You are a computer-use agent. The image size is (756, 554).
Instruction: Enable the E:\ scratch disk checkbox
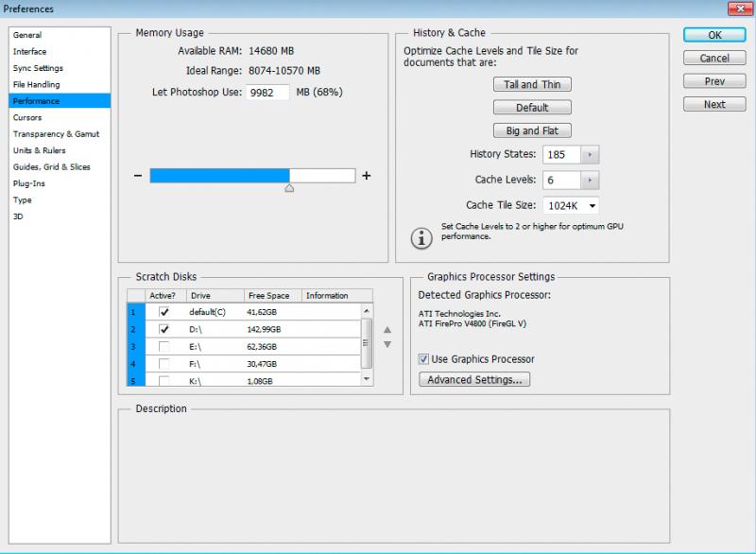pyautogui.click(x=164, y=347)
